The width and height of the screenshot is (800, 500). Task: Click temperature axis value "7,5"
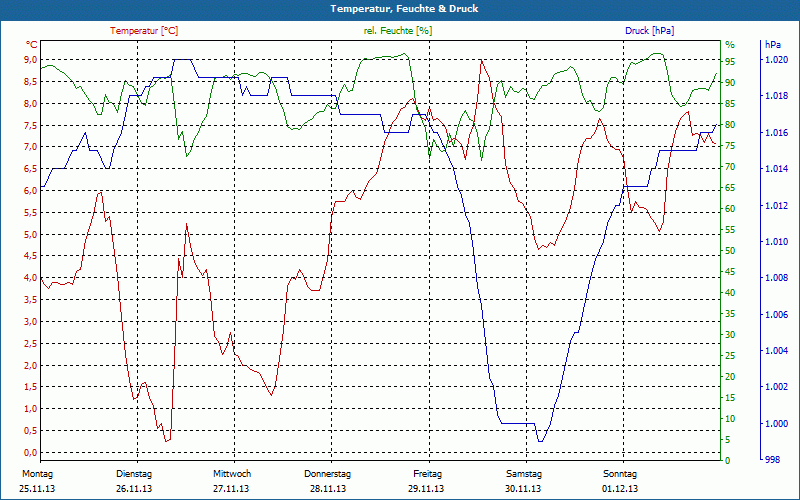pos(31,126)
